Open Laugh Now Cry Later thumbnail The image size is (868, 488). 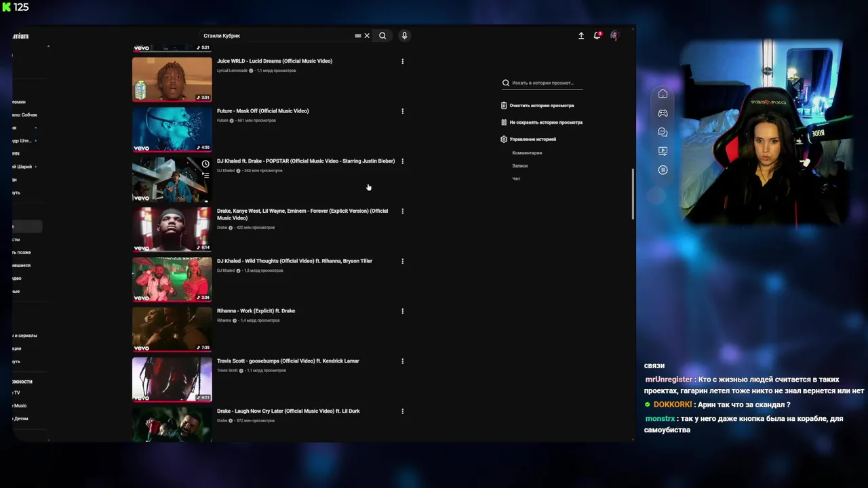click(172, 425)
